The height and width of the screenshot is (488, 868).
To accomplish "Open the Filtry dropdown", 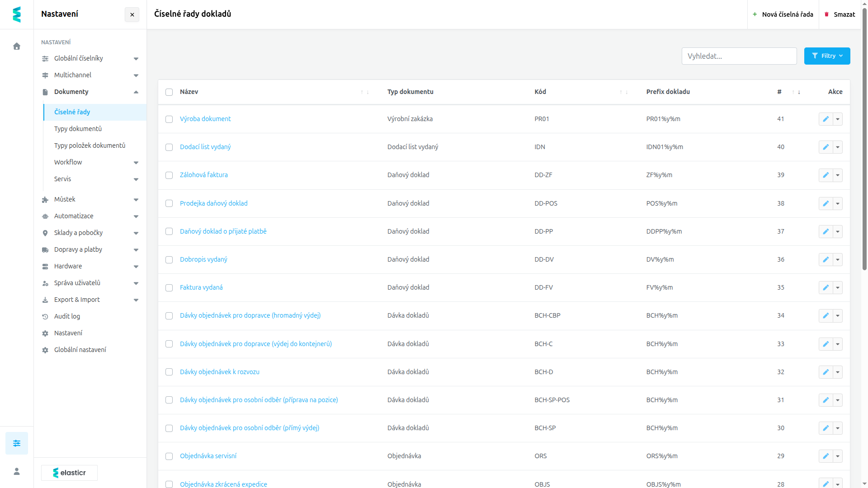I will (827, 56).
